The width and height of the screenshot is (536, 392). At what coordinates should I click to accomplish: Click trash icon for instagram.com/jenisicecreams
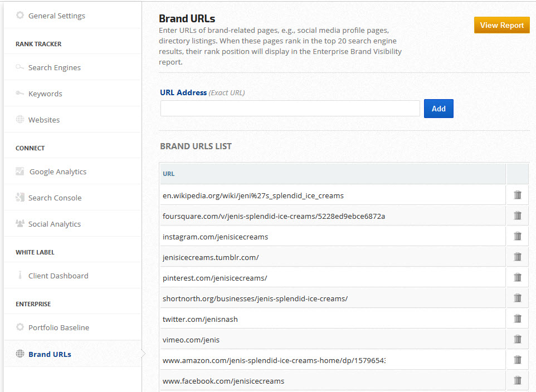pyautogui.click(x=517, y=236)
